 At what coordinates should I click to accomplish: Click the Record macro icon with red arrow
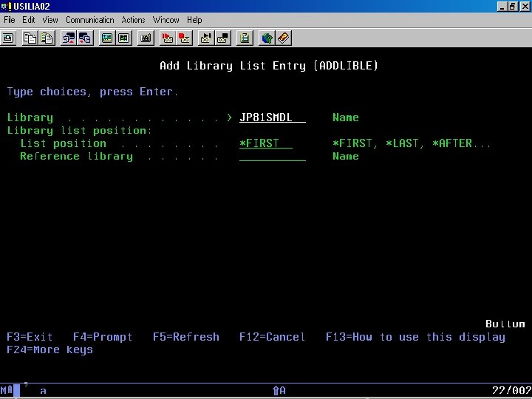(167, 38)
